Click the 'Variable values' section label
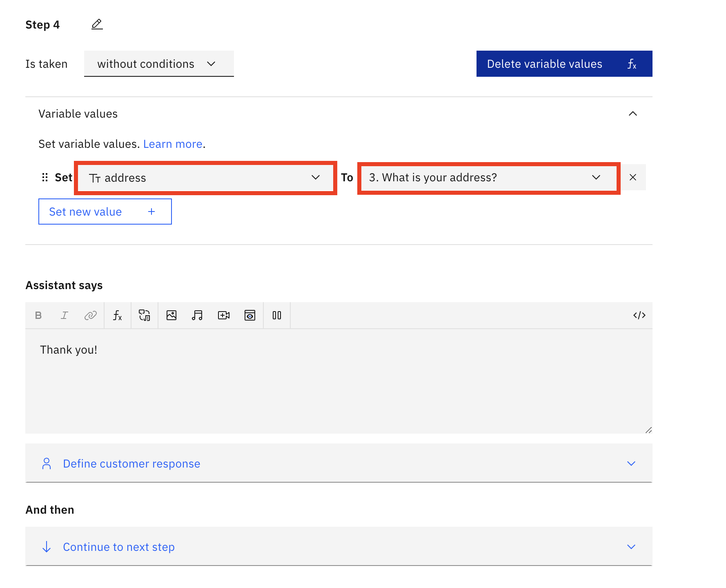The image size is (726, 588). (78, 114)
